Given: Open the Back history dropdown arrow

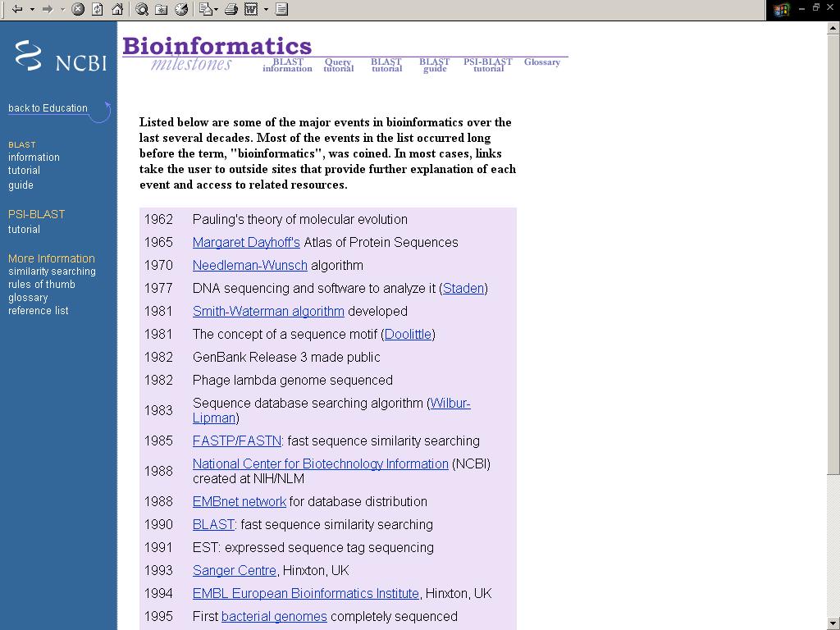Looking at the screenshot, I should 32,9.
